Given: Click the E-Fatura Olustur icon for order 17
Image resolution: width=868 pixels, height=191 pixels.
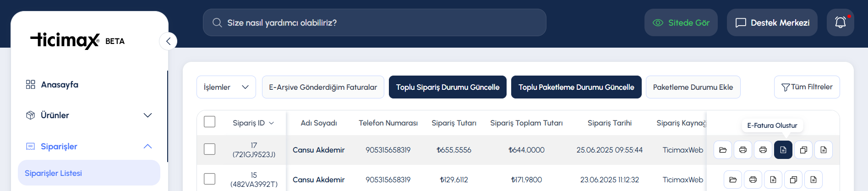Looking at the screenshot, I should point(783,150).
